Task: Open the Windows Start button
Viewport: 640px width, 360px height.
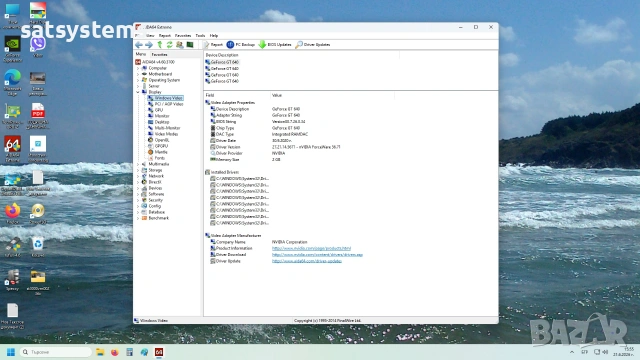Action: (11, 352)
